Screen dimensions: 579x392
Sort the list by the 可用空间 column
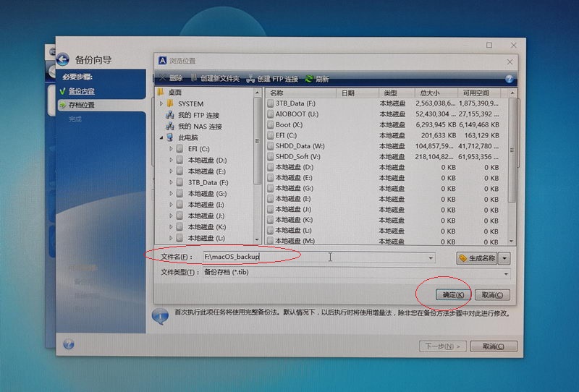point(479,93)
